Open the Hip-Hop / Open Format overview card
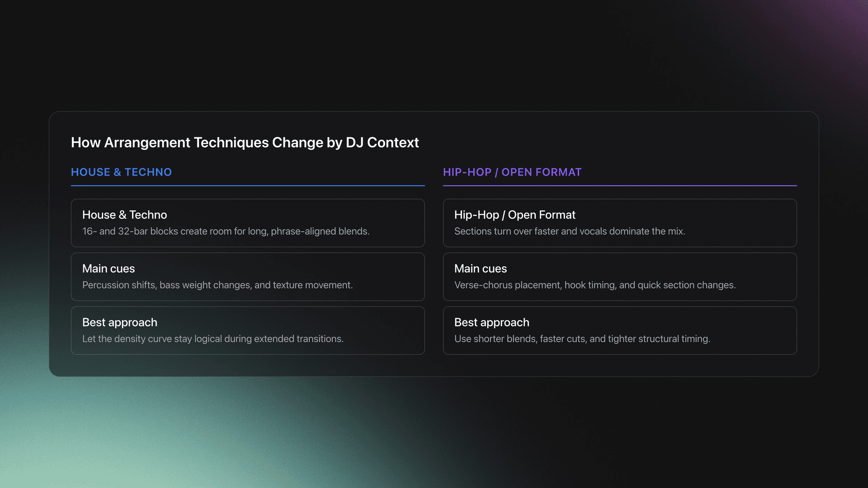868x488 pixels. coord(620,223)
